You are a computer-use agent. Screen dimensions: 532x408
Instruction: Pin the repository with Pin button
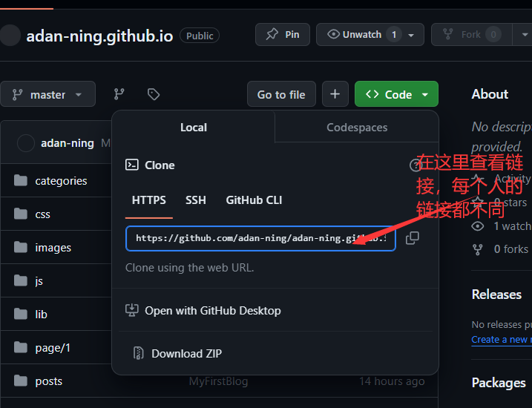[282, 35]
